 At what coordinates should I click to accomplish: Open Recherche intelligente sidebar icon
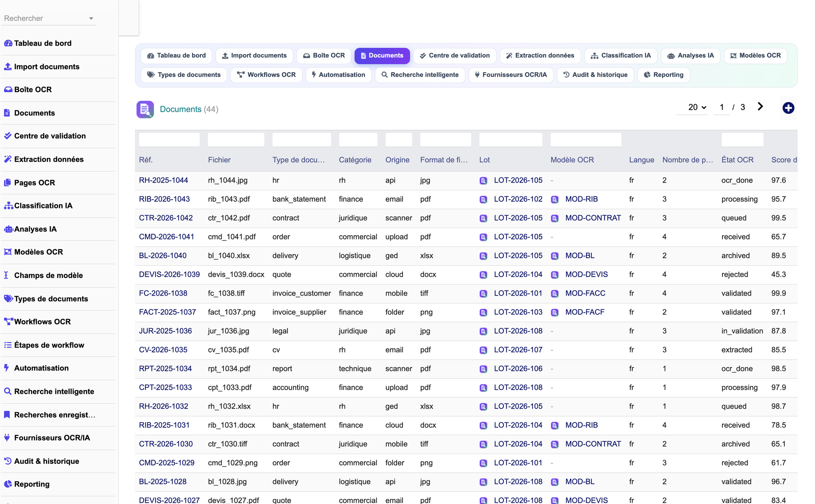click(8, 391)
